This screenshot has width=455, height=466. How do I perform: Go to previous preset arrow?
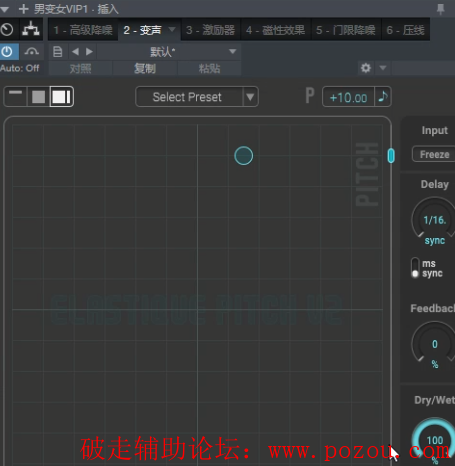[76, 52]
